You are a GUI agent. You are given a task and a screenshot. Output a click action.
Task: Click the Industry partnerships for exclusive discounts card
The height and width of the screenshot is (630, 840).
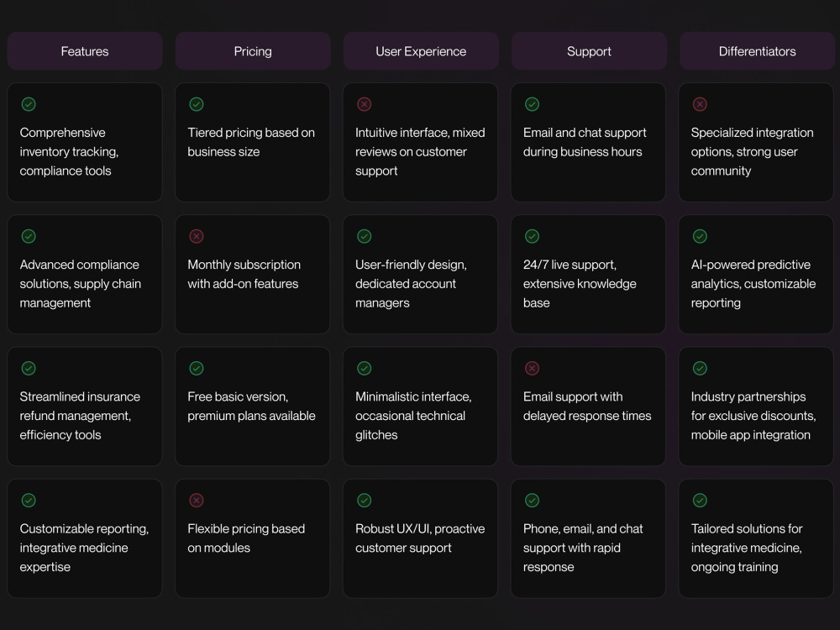756,407
